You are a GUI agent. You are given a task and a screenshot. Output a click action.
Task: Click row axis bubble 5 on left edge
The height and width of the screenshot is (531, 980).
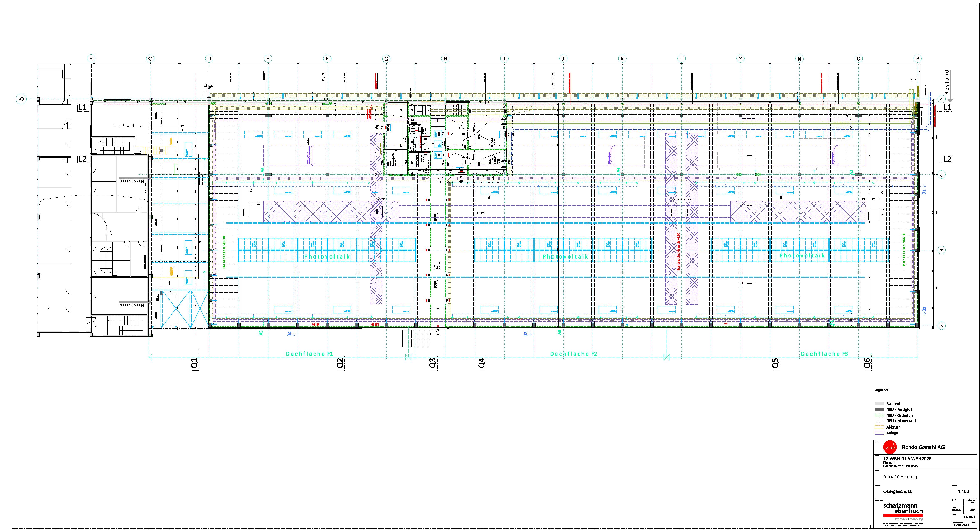click(x=21, y=99)
